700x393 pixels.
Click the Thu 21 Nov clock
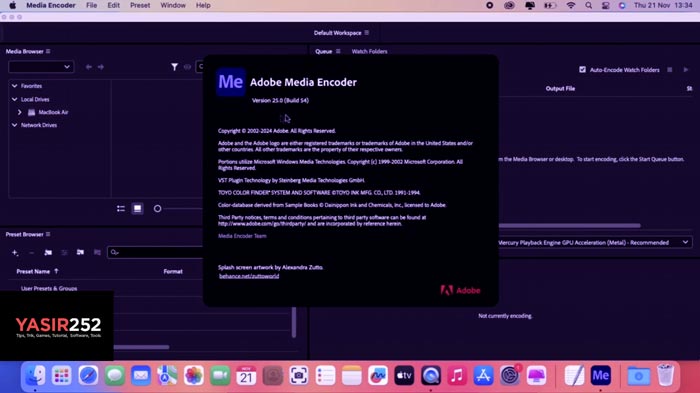pos(663,5)
